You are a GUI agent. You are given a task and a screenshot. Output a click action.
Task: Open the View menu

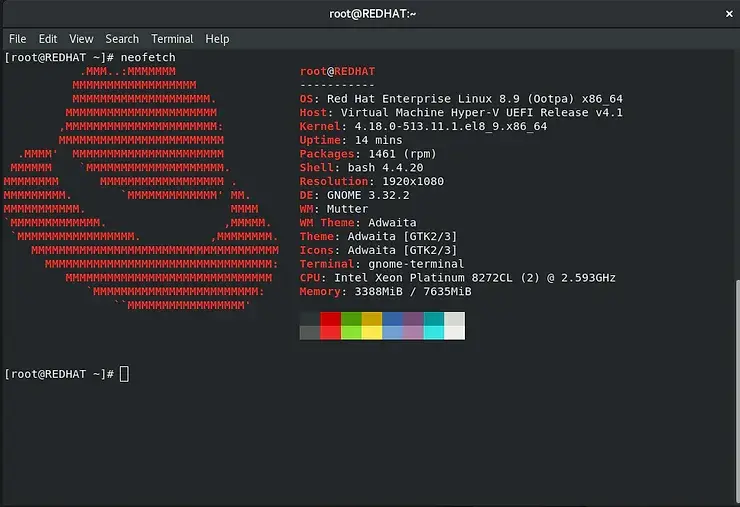[81, 39]
